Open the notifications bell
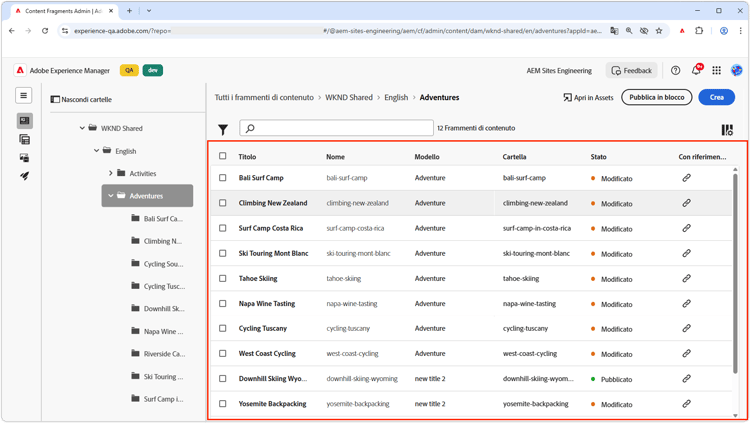Viewport: 750px width, 423px height. coord(696,71)
